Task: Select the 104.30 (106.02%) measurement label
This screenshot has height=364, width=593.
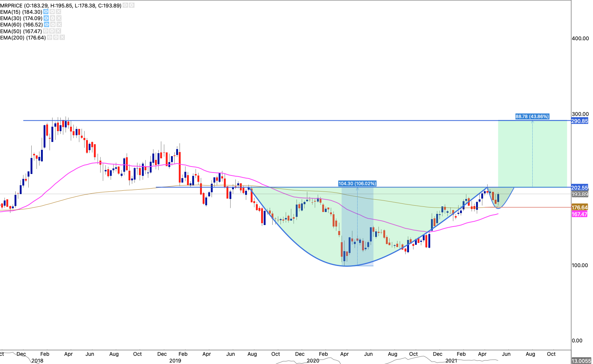Action: [x=357, y=184]
